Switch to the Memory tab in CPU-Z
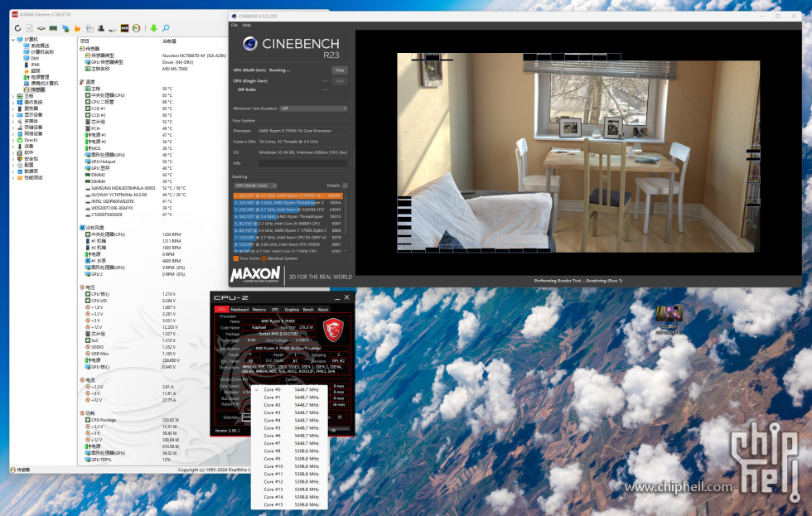This screenshot has width=812, height=516. coord(259,310)
